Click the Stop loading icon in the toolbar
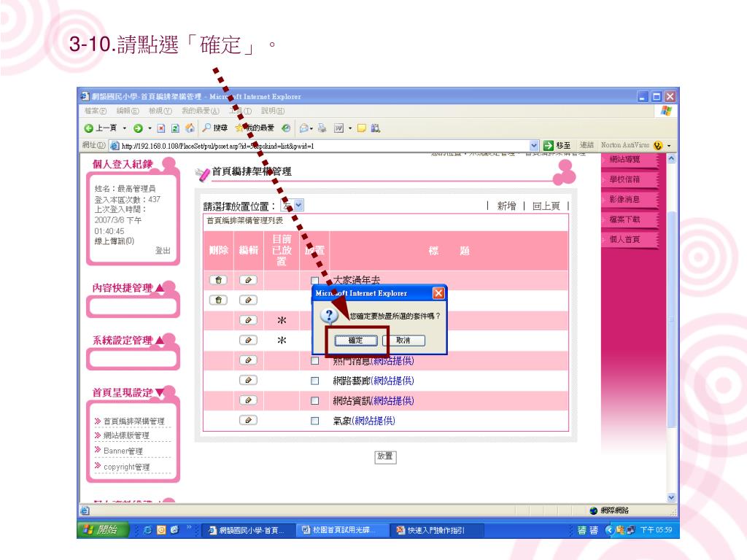Screen dimensions: 747x560 (161, 128)
